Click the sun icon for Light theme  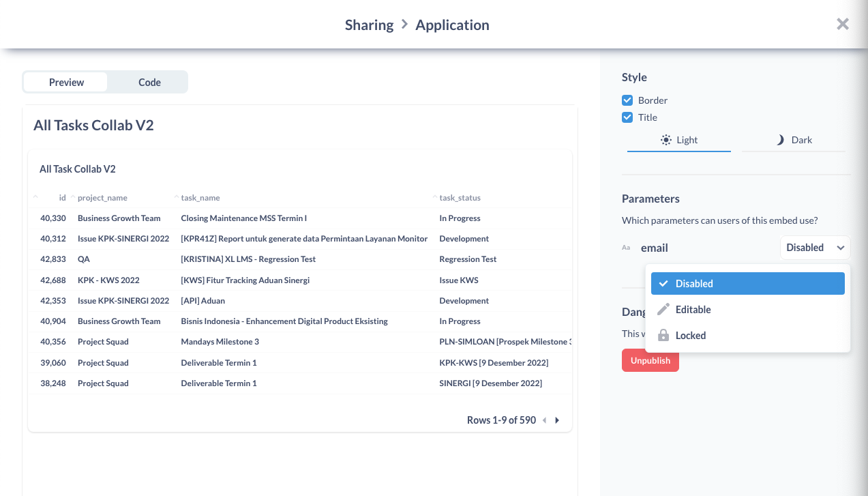point(666,140)
